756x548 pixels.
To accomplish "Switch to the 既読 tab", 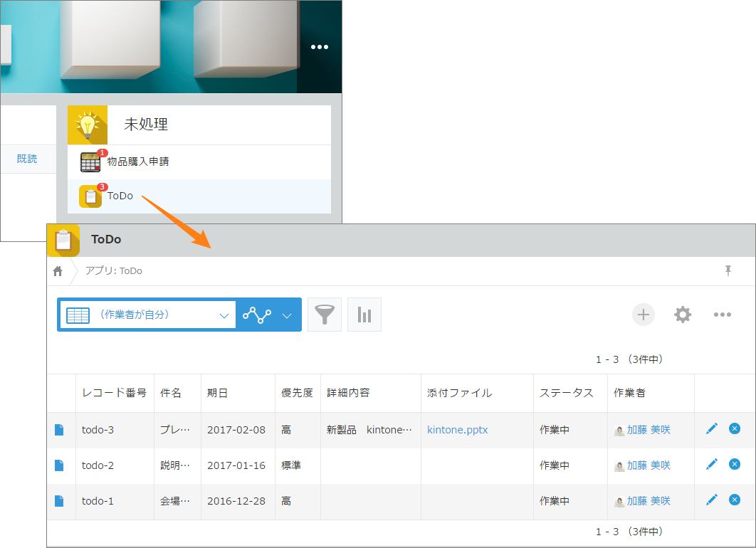I will click(x=28, y=159).
